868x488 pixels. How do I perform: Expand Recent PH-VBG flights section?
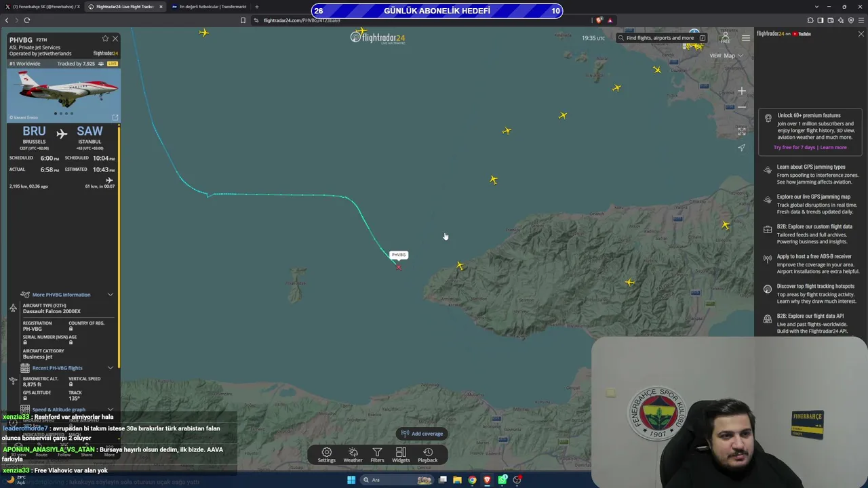pyautogui.click(x=66, y=368)
